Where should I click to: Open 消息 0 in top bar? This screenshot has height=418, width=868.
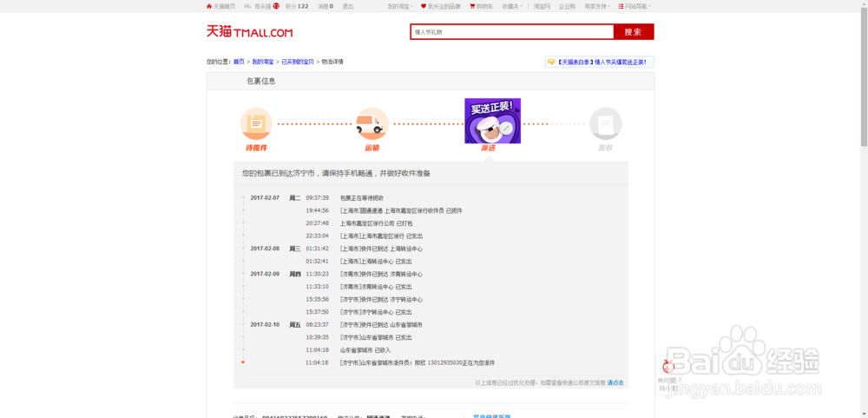pyautogui.click(x=325, y=7)
